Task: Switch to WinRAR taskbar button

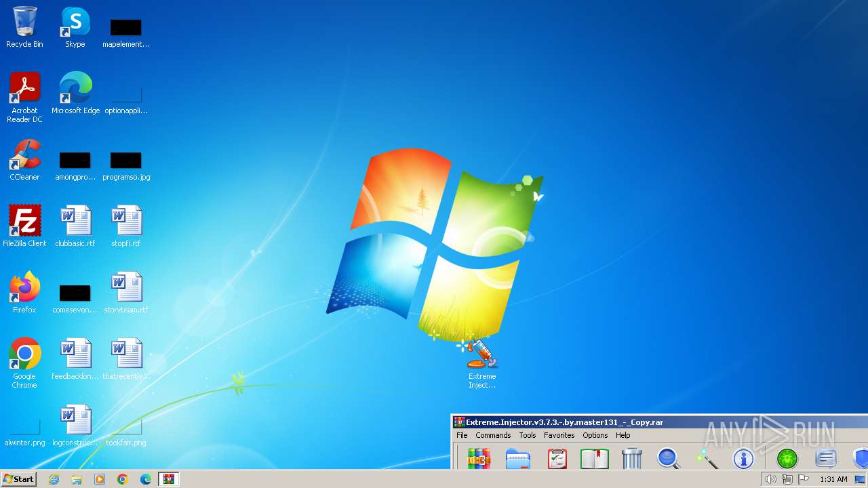Action: (x=168, y=479)
